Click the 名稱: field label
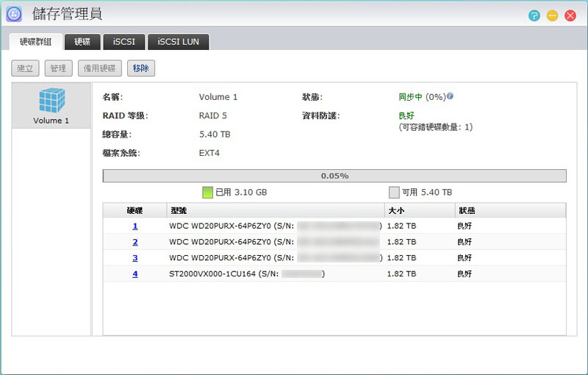 click(x=112, y=97)
